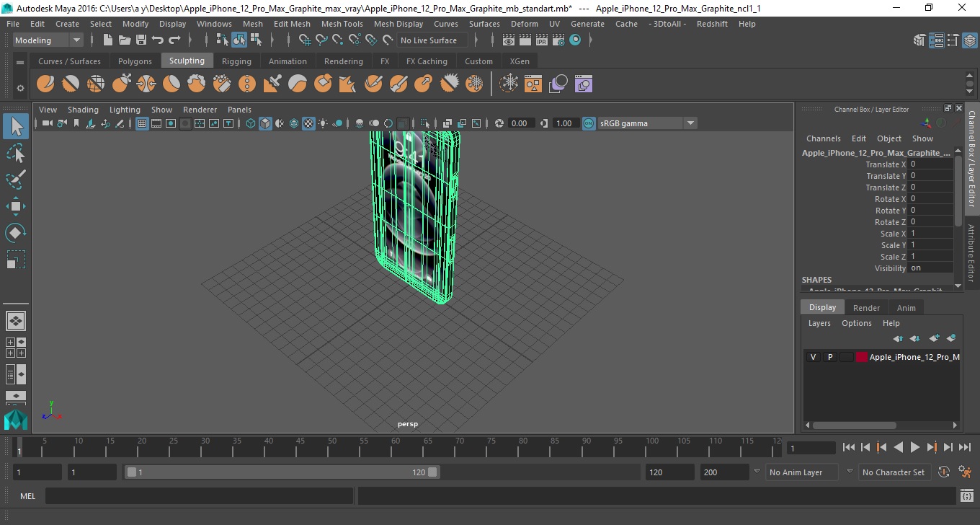The height and width of the screenshot is (525, 980).
Task: Select the Sculpt tool on the shelf
Action: 45,84
